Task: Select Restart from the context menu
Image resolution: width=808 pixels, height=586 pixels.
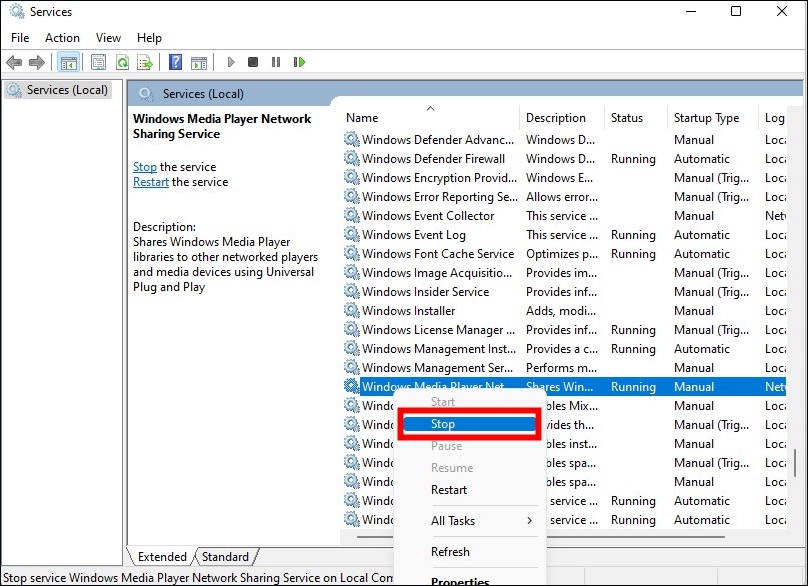Action: coord(452,490)
